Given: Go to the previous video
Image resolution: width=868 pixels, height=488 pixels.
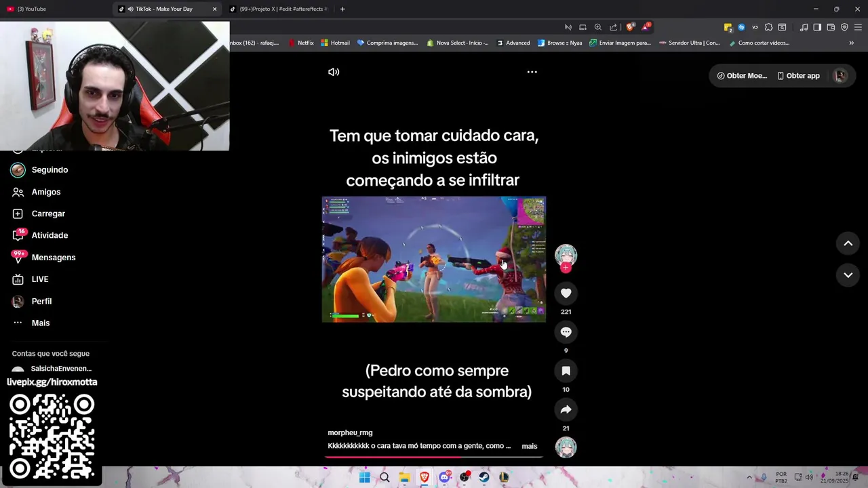Looking at the screenshot, I should coord(848,243).
